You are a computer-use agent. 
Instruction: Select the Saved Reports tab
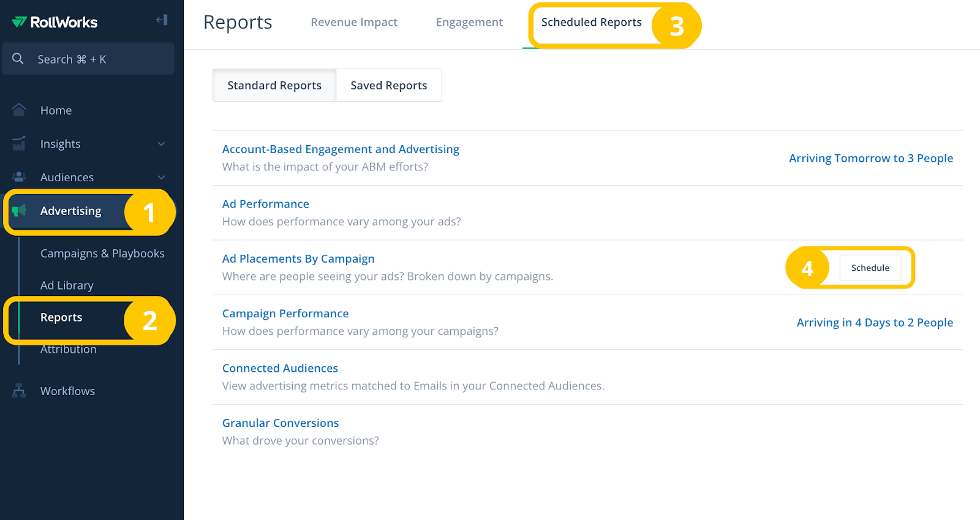388,85
